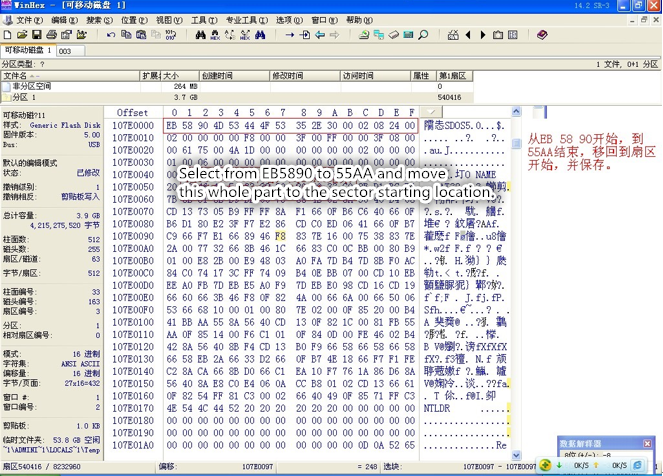The width and height of the screenshot is (663, 476).
Task: Click the black right-pointing triangle icon
Action: pos(483,35)
